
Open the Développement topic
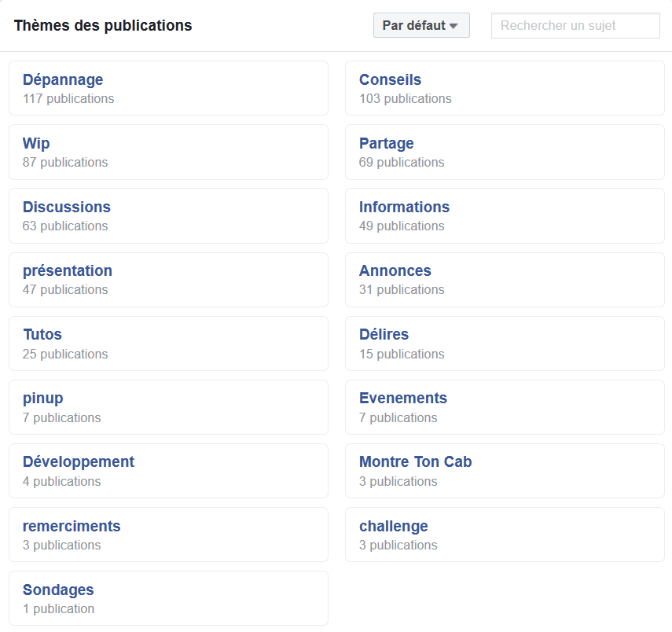tap(79, 462)
